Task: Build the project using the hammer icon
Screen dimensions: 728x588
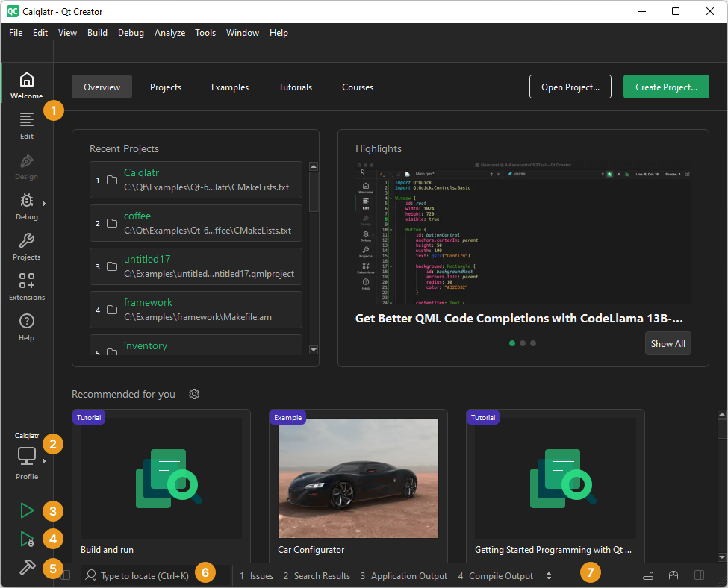Action: point(26,567)
